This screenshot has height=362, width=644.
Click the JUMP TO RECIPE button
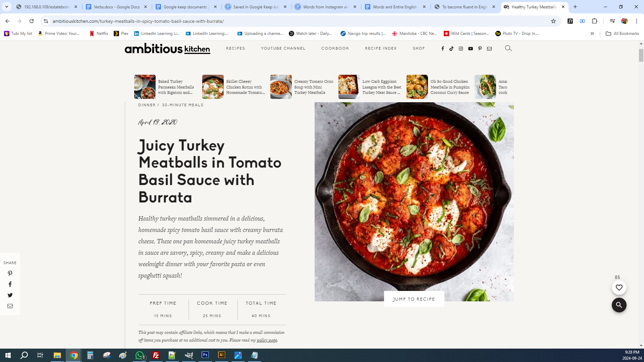414,299
